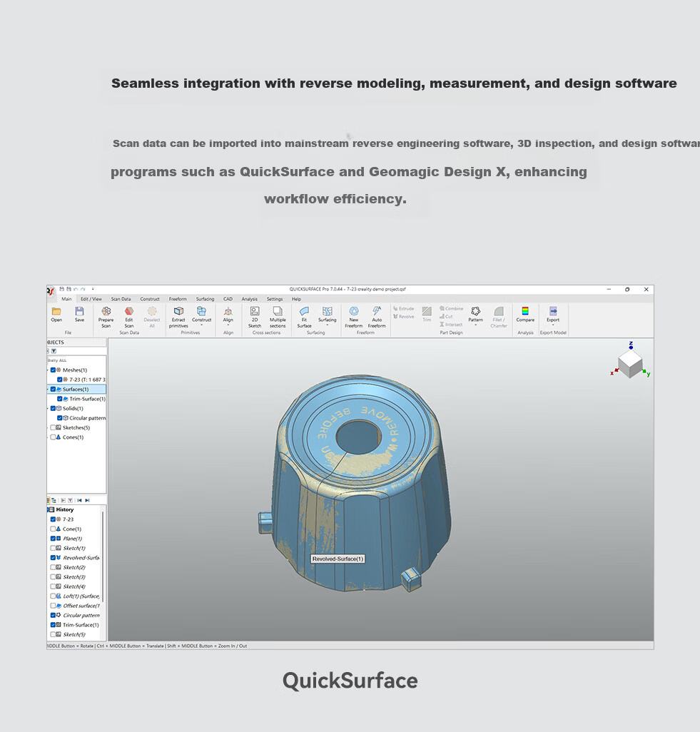The height and width of the screenshot is (732, 700).
Task: Toggle visibility checkbox for Meshes(1)
Action: (54, 370)
